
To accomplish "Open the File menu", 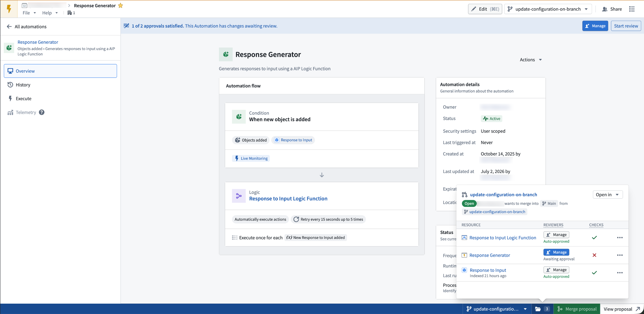I will pos(29,13).
